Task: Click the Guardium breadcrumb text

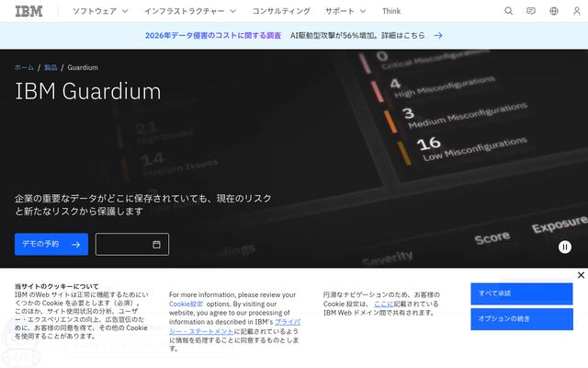Action: pos(83,67)
